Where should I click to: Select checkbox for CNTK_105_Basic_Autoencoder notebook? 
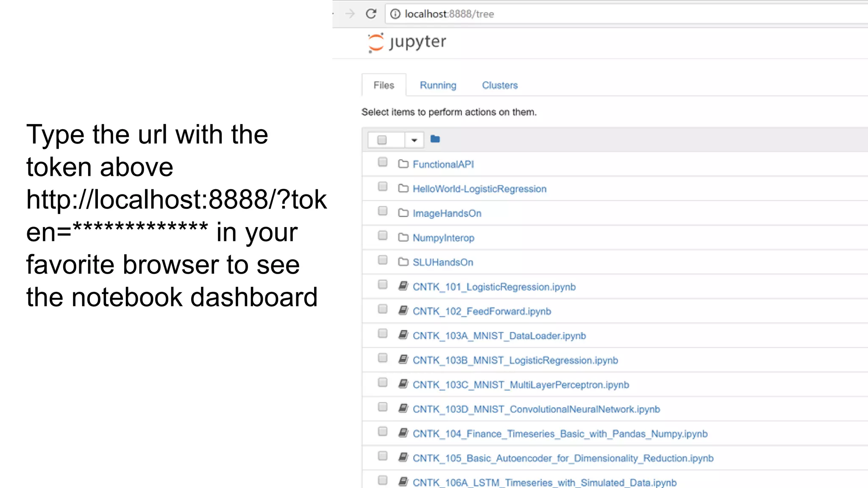pyautogui.click(x=383, y=456)
